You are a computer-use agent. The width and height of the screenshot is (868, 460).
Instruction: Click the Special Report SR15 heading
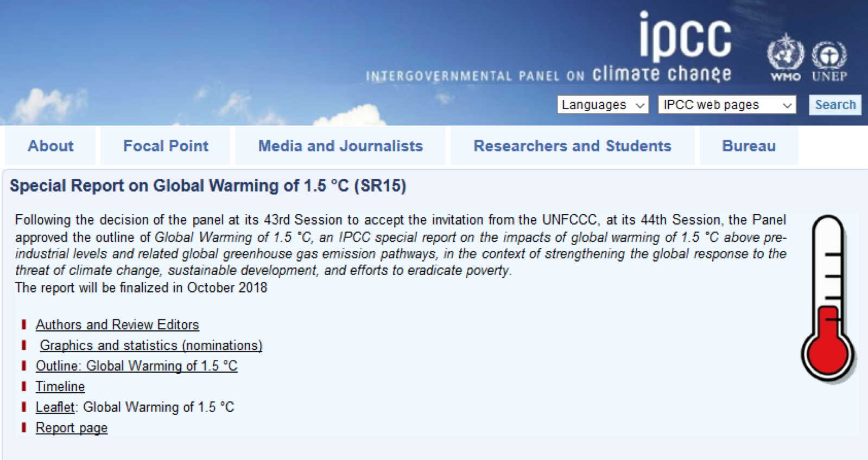208,186
